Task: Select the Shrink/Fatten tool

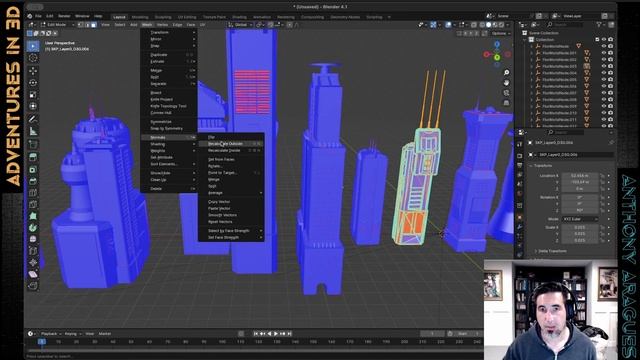Action: [33, 262]
